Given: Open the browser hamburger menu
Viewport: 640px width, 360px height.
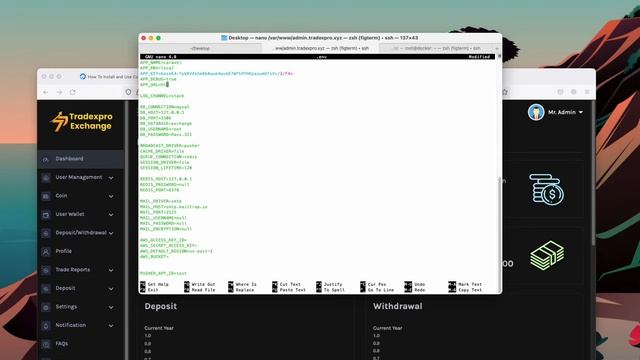Looking at the screenshot, I should coord(587,92).
